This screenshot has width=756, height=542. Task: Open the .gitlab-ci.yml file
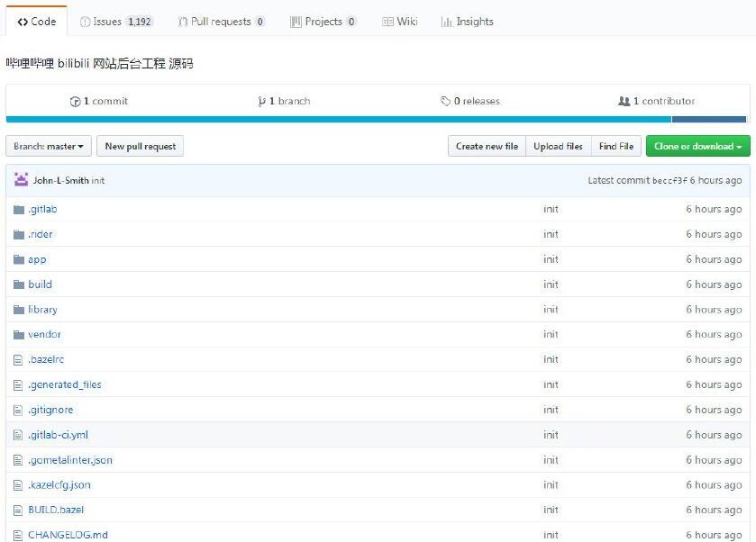click(58, 435)
